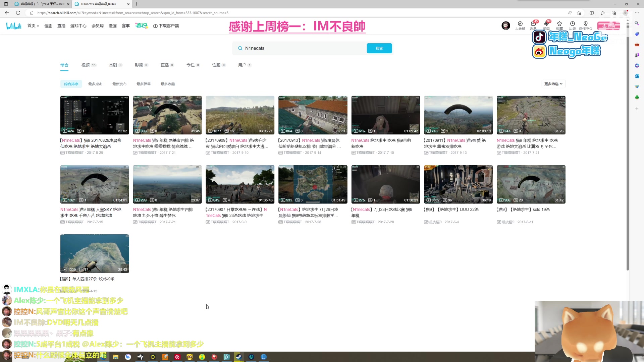Image resolution: width=644 pixels, height=362 pixels.
Task: Open Edge collections icon
Action: 614,13
